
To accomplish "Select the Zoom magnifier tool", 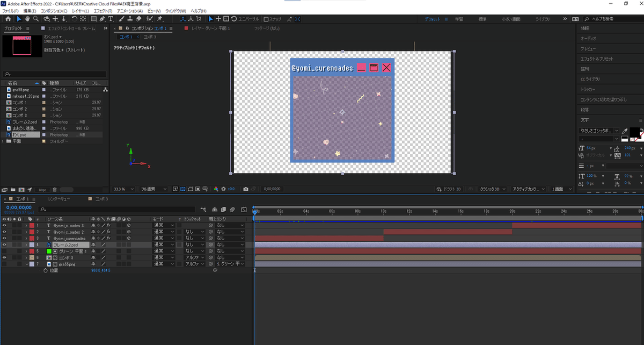I will (35, 19).
